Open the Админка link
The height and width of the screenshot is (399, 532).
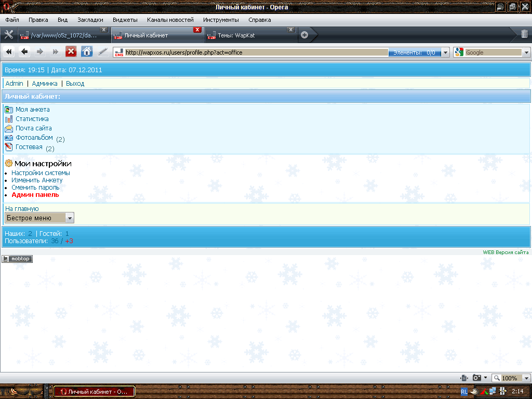[45, 84]
